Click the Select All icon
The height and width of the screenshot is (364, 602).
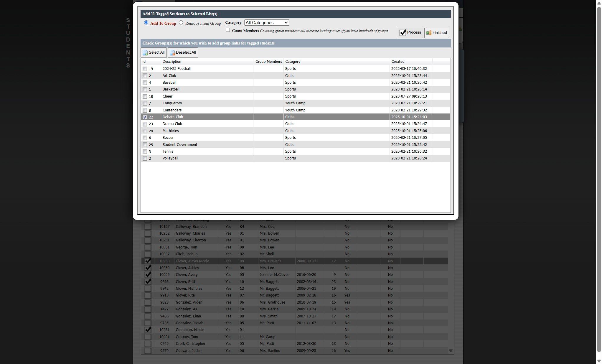(145, 53)
